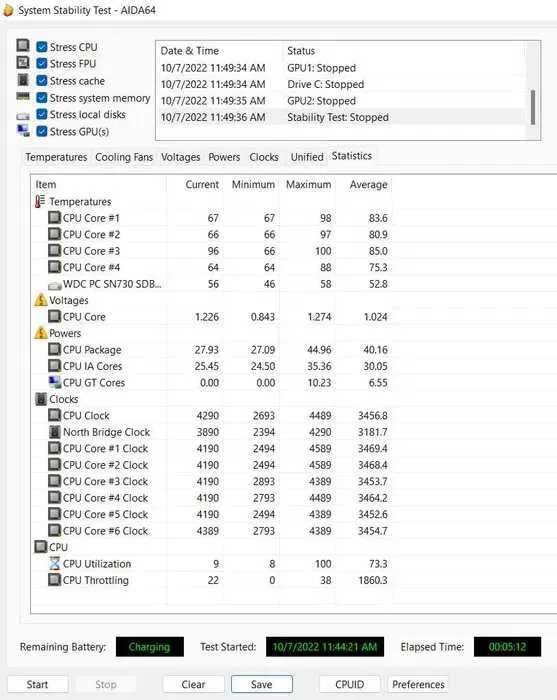This screenshot has width=557, height=700.
Task: Click the chip icon for CPU Package
Action: [54, 350]
